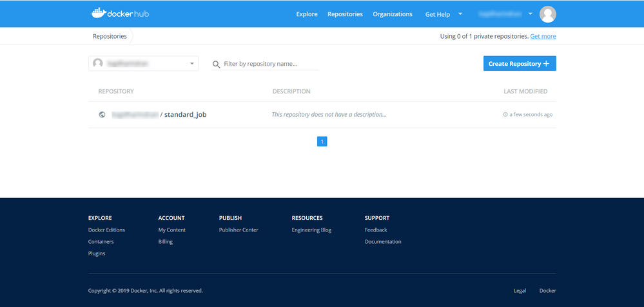Select Repositories in the top navigation
Viewport: 644px width, 307px height.
tap(345, 14)
